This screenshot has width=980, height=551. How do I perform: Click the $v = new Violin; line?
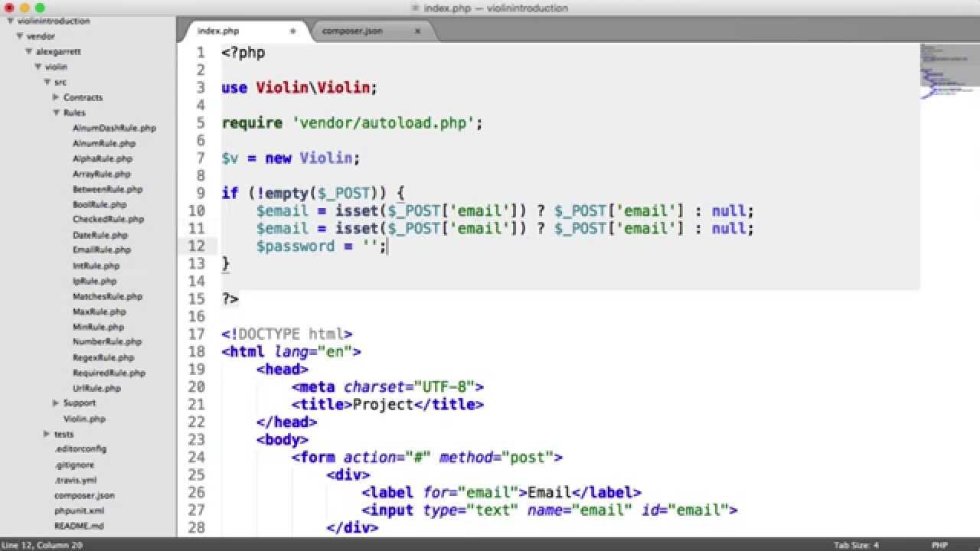pos(291,158)
